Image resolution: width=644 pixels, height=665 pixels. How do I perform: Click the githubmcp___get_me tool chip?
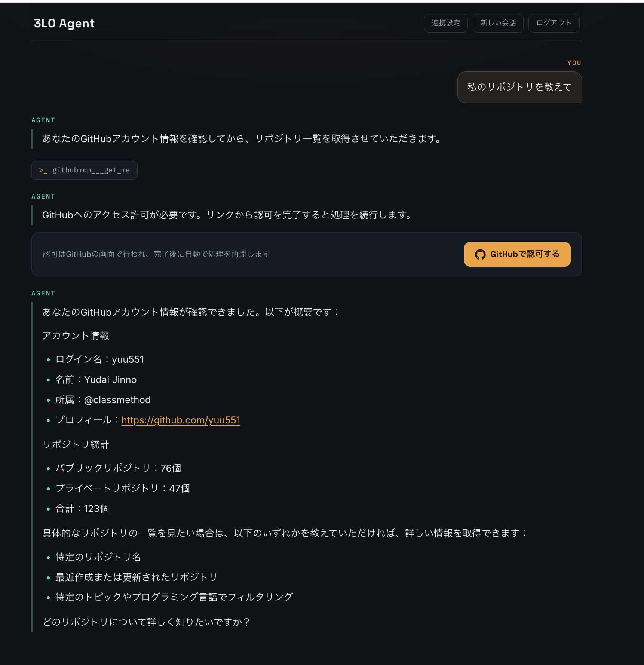[x=85, y=170]
